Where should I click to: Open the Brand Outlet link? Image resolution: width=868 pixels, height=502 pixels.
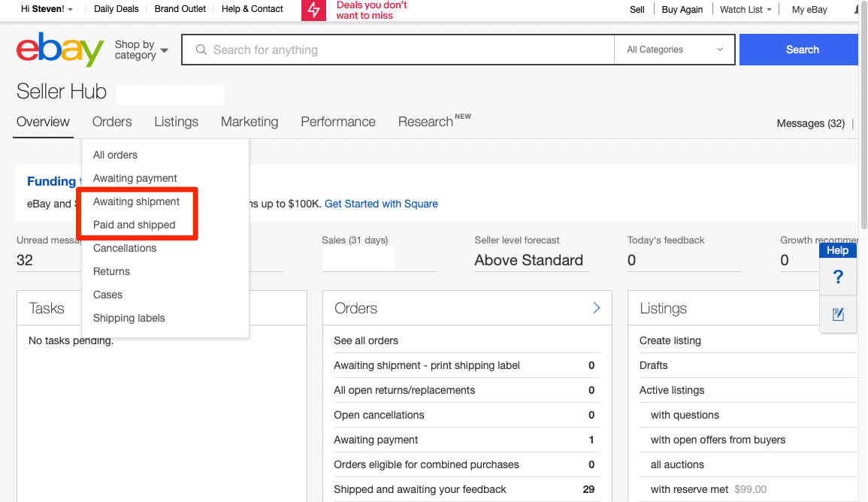180,9
